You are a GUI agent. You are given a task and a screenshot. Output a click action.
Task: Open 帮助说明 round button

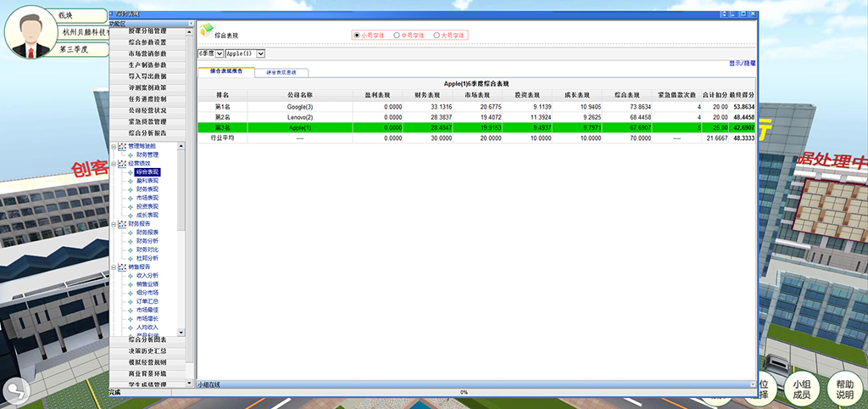pos(844,389)
